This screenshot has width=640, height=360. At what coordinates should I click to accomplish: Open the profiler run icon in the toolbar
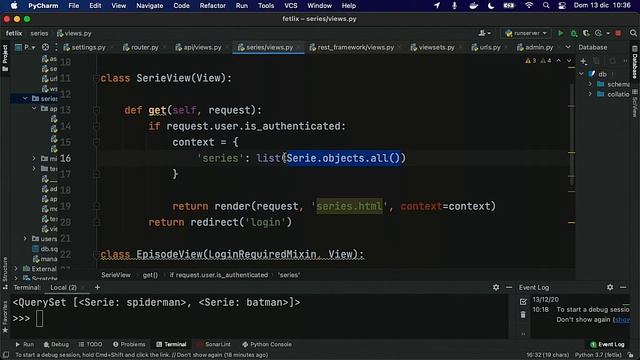598,33
